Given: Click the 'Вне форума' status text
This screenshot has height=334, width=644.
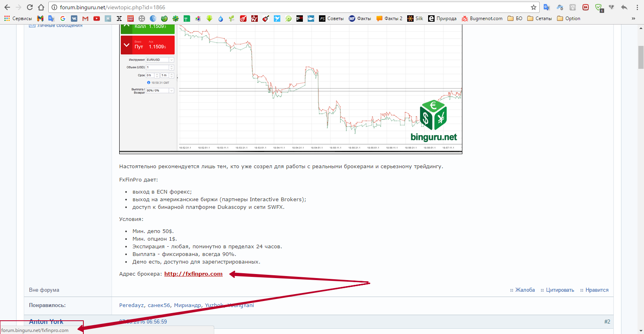Looking at the screenshot, I should (x=44, y=290).
